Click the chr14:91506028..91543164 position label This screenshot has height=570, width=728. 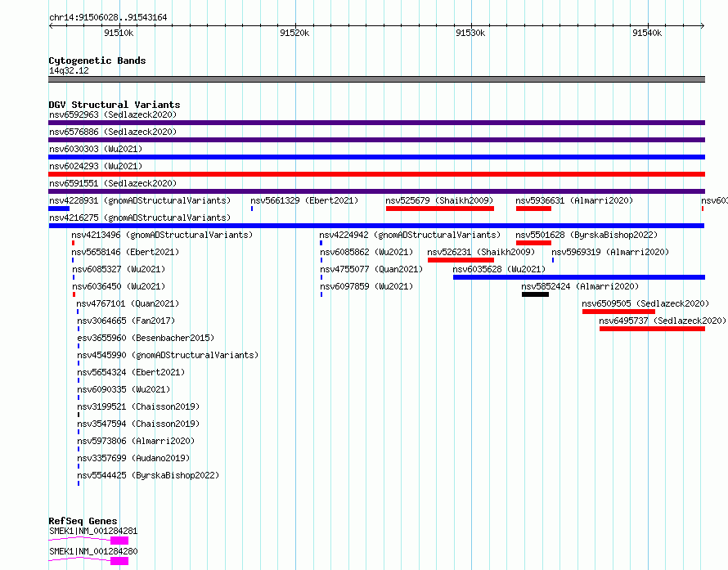click(108, 18)
